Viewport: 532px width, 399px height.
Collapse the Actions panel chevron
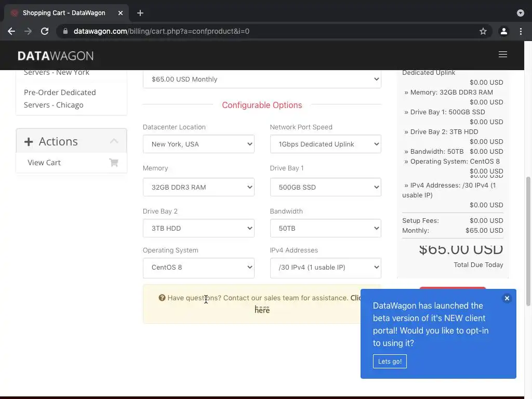(x=114, y=141)
